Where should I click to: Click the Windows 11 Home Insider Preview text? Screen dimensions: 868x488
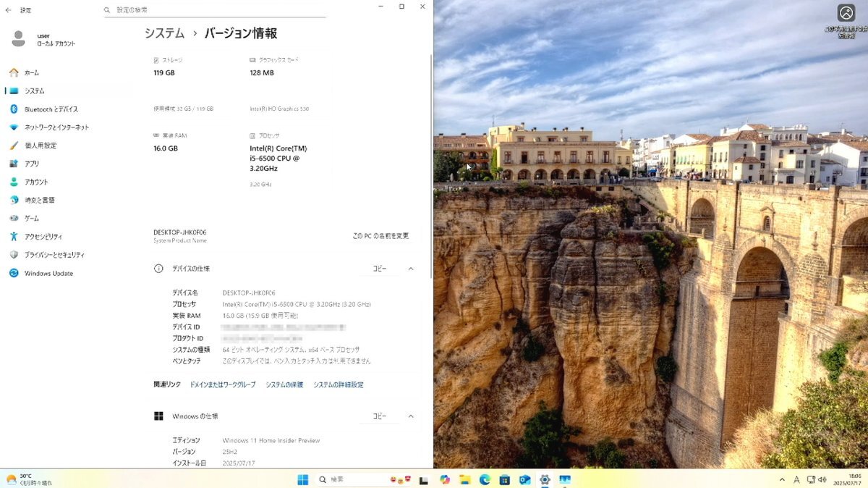click(x=271, y=440)
